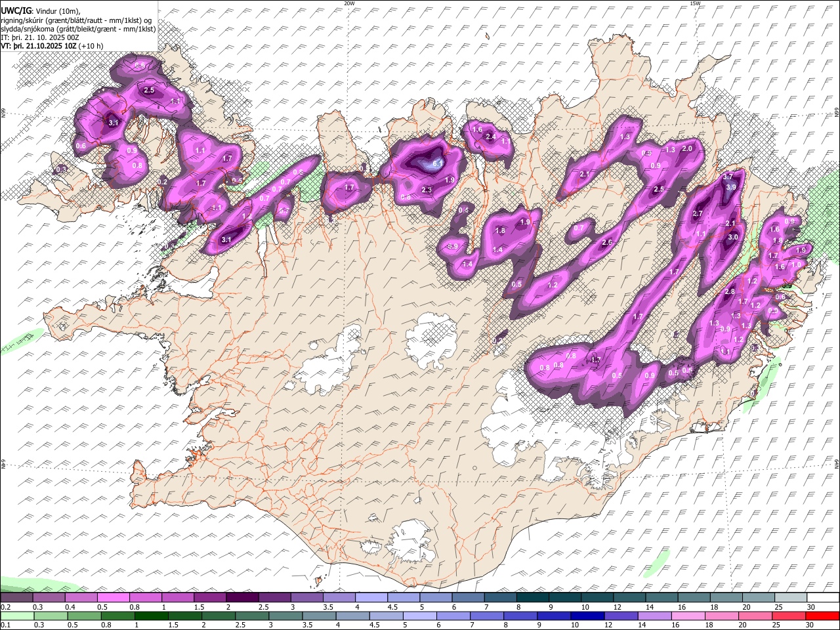Click the 'slydda/snjókoma' legend description line
The image size is (840, 630).
tap(78, 29)
